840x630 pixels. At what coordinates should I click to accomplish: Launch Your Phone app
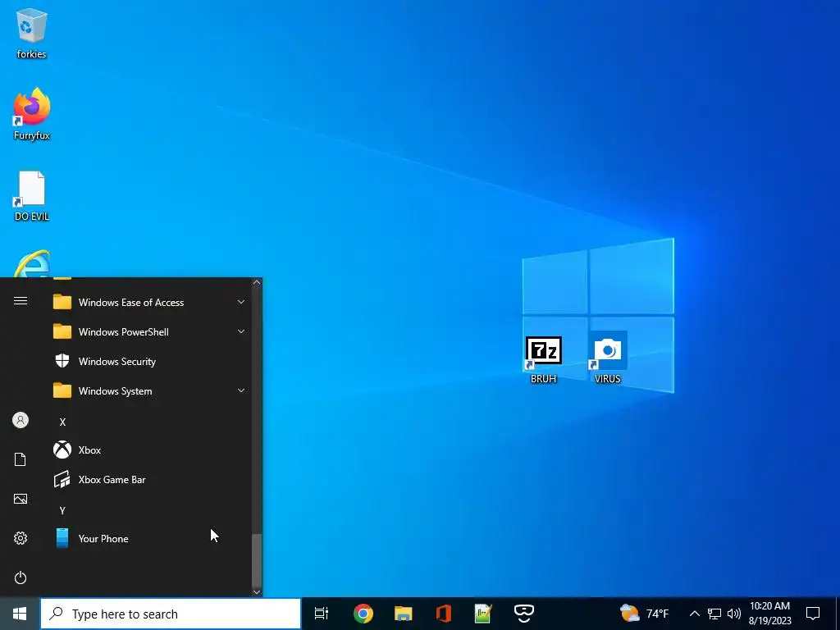pos(149,538)
